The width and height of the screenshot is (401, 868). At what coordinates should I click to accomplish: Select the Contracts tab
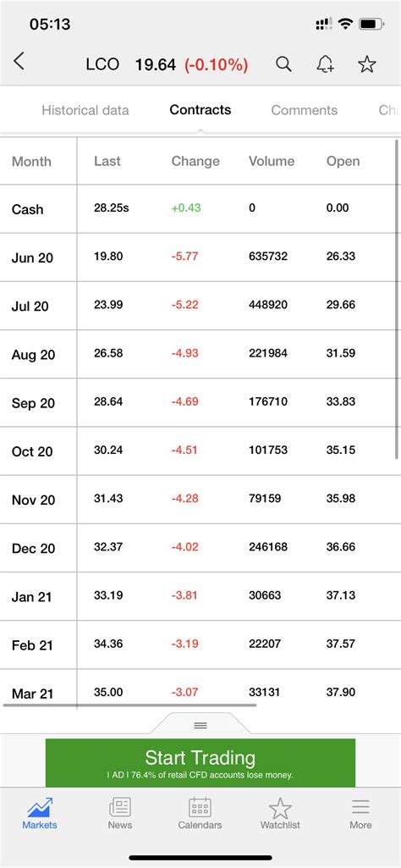(200, 109)
